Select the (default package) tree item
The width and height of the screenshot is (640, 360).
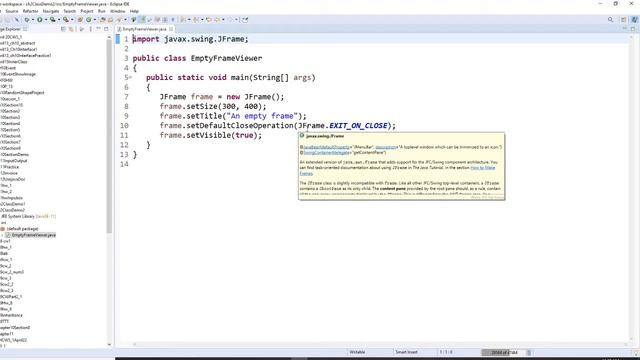click(22, 229)
